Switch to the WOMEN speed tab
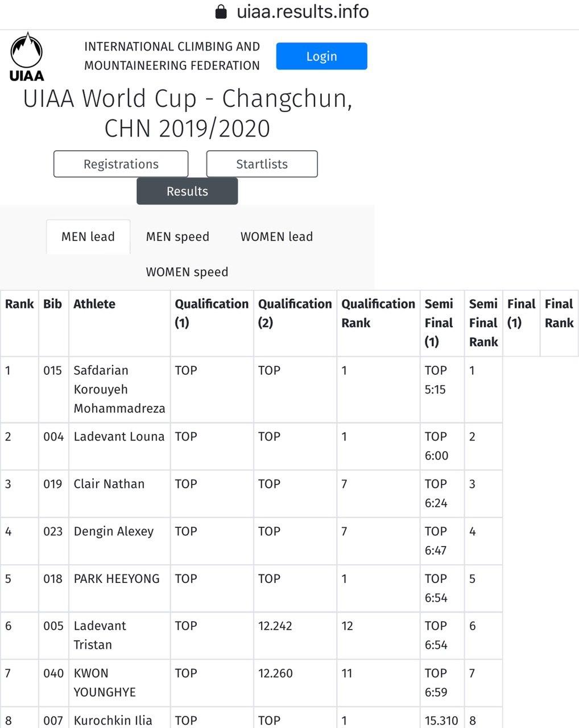Viewport: 579px width, 728px height. pyautogui.click(x=187, y=272)
